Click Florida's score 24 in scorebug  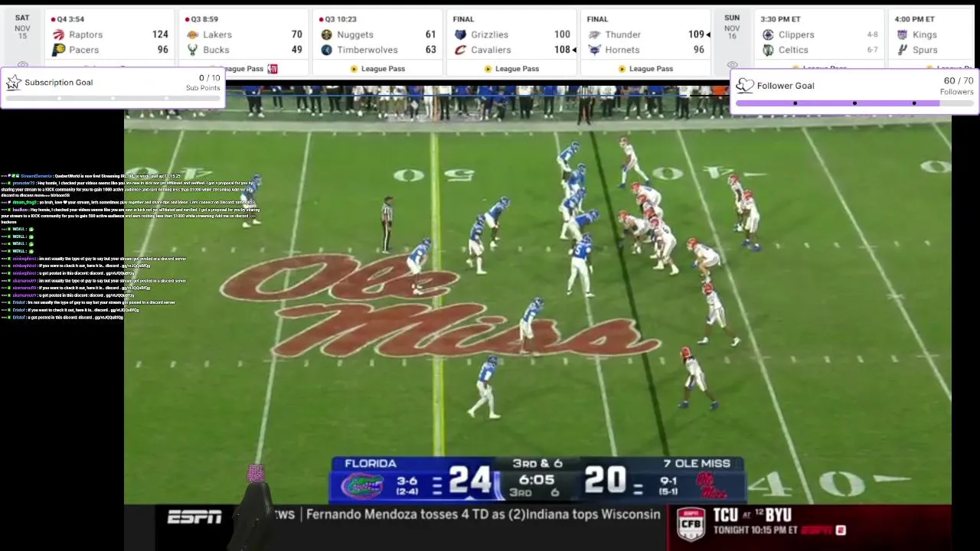pos(470,481)
